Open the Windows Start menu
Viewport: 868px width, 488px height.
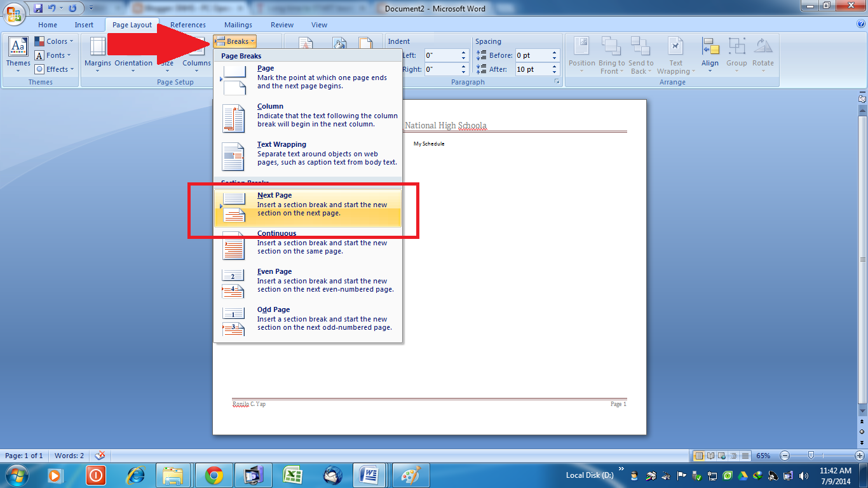tap(17, 474)
